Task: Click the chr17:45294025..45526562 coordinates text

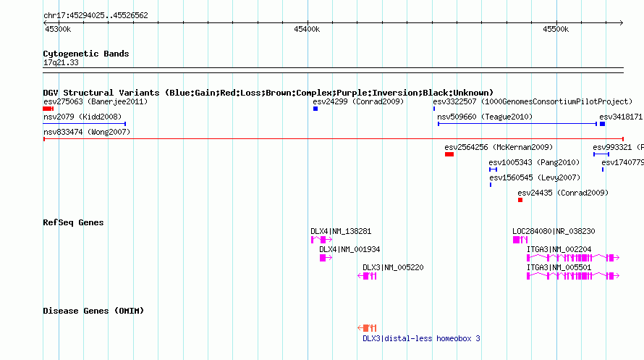Action: 96,15
